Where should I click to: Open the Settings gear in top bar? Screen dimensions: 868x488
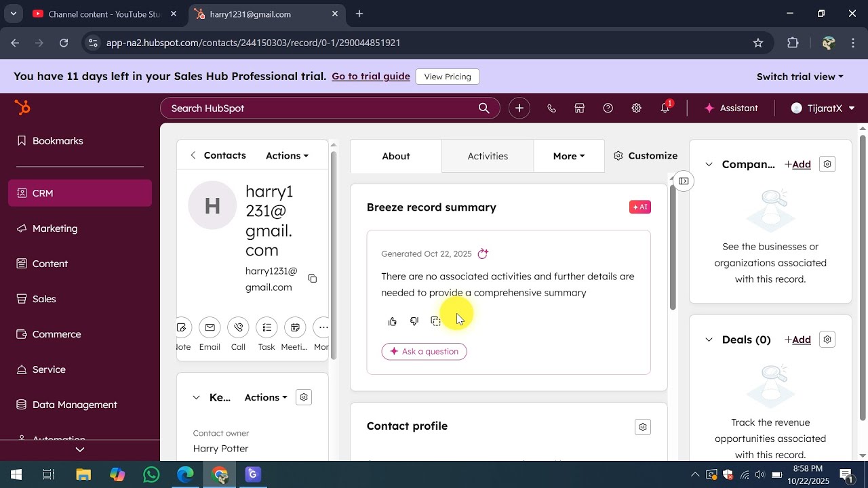pyautogui.click(x=637, y=108)
